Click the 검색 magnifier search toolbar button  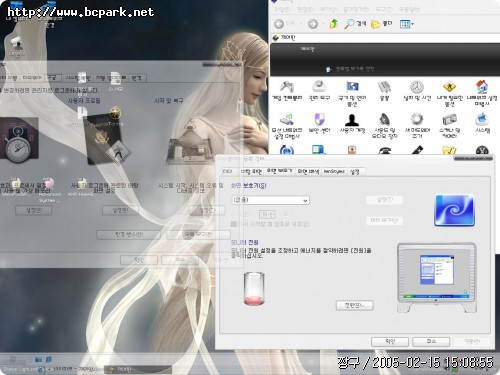[355, 24]
